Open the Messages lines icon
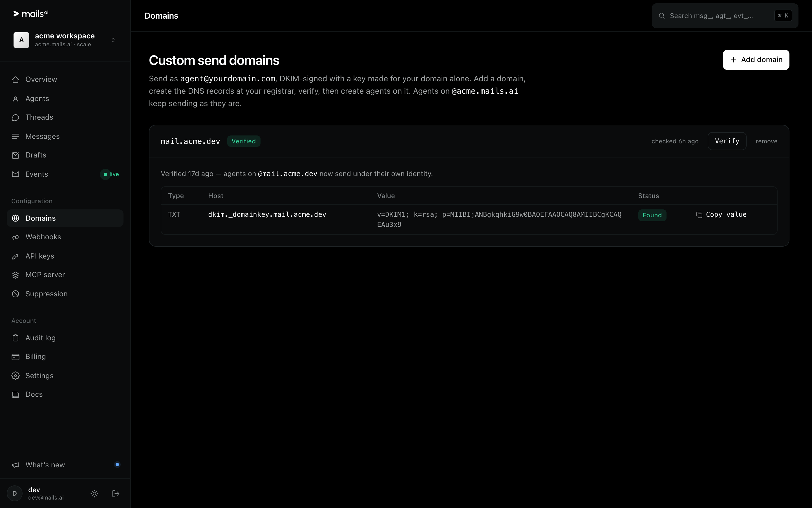812x508 pixels. pyautogui.click(x=16, y=136)
